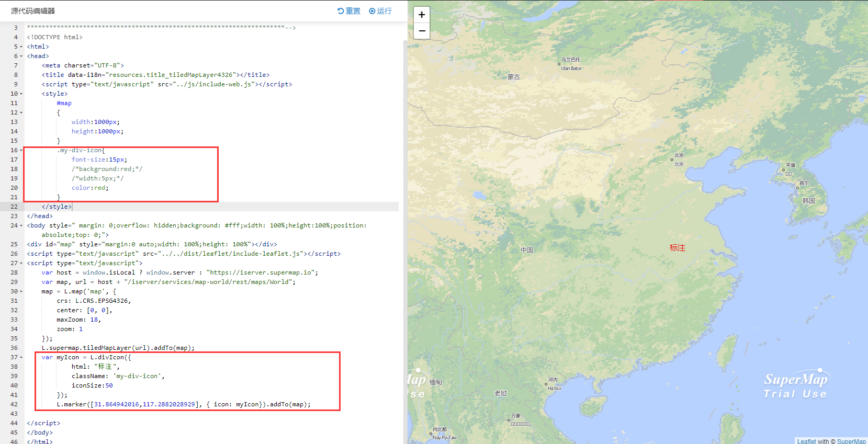Viewport: 868px width, 444px height.
Task: Click the closing </style> tag line
Action: point(57,207)
